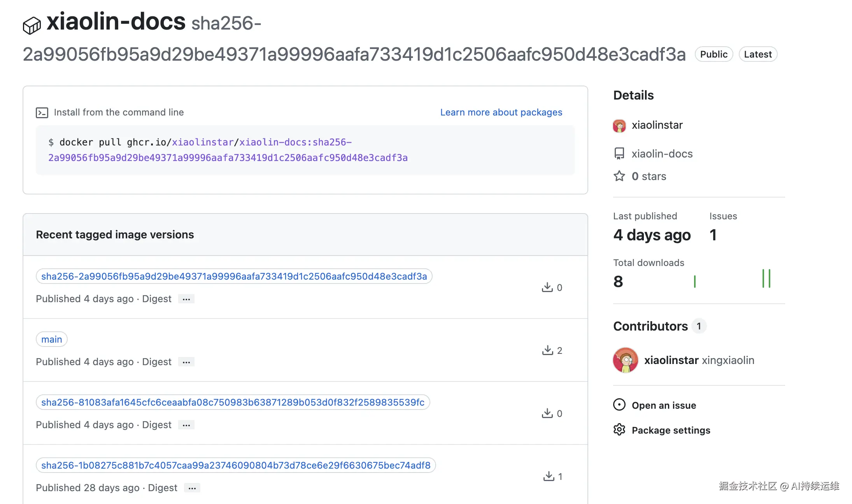The height and width of the screenshot is (504, 852).
Task: Expand digest options for the version published 28 days ago
Action: coord(192,488)
